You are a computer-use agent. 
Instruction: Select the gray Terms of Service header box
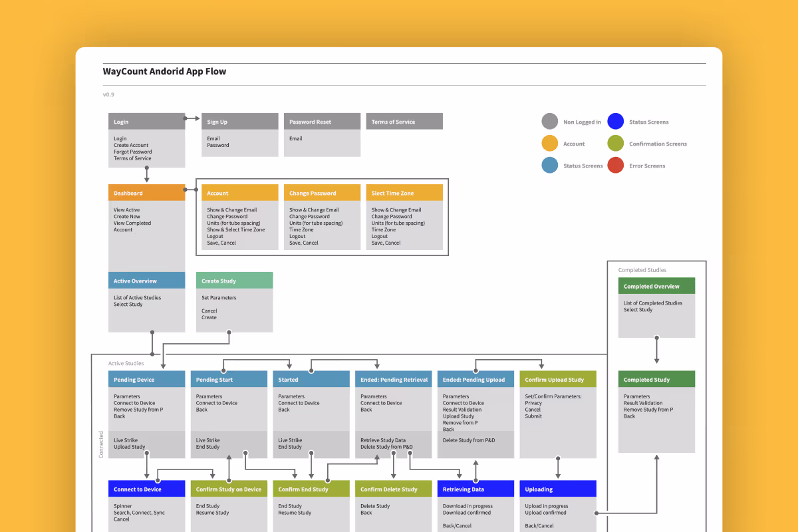pos(404,121)
